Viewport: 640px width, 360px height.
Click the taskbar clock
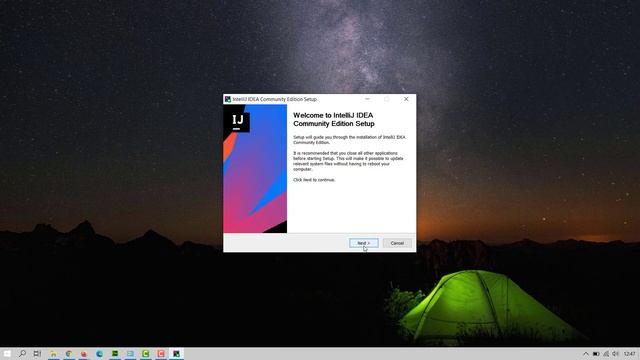[629, 354]
